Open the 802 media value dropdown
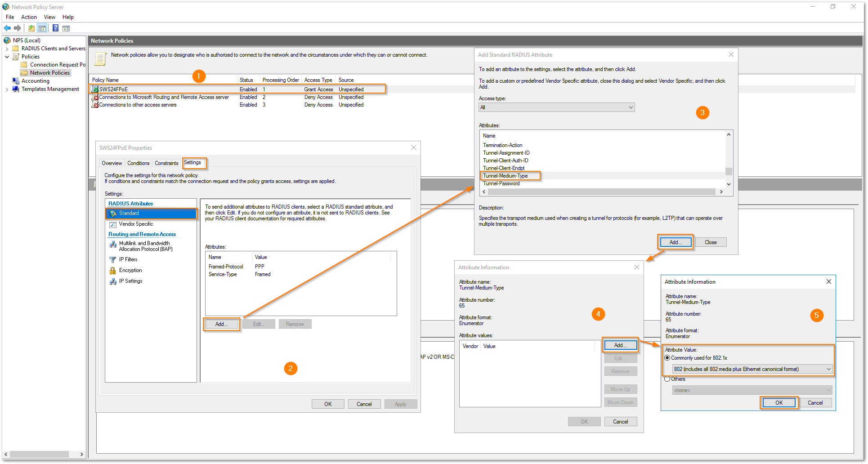This screenshot has width=868, height=464. 752,369
